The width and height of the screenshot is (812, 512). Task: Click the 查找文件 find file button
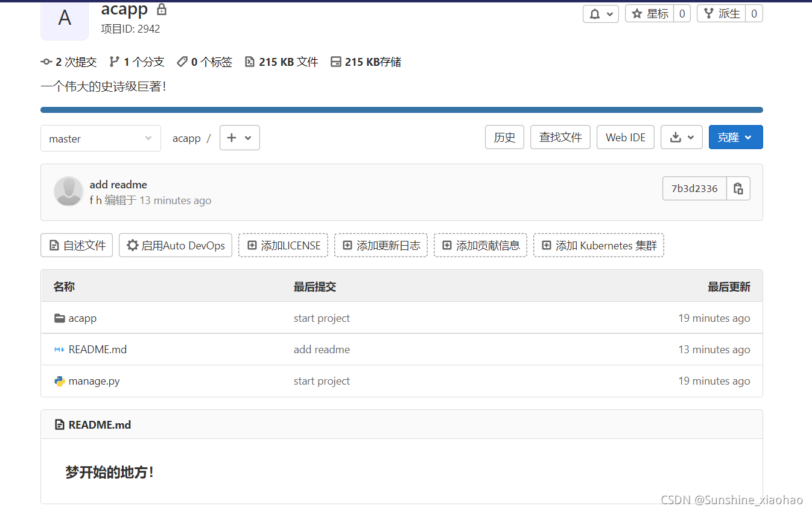click(x=560, y=137)
